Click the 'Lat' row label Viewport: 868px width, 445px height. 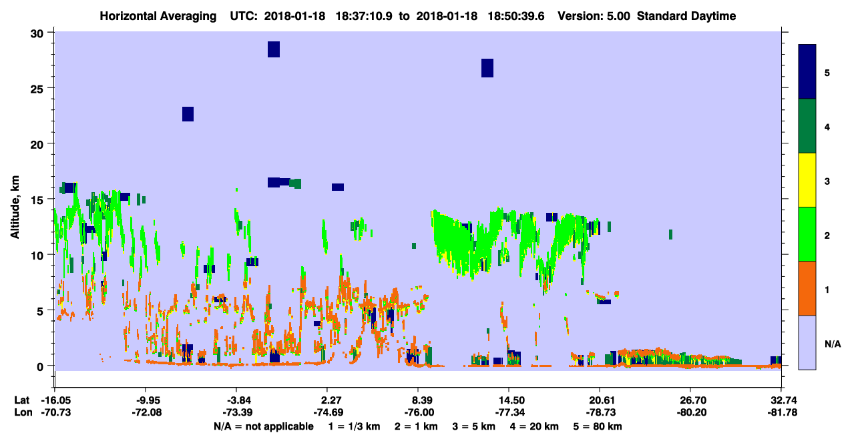tap(21, 400)
